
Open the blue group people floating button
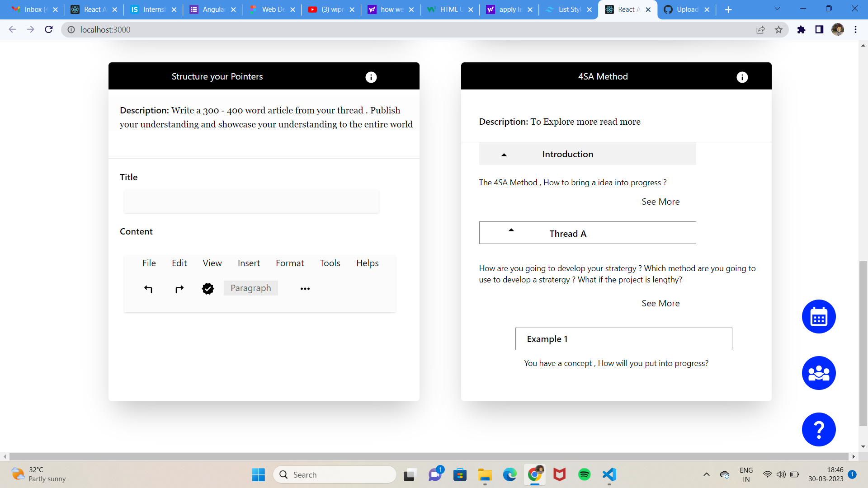819,373
